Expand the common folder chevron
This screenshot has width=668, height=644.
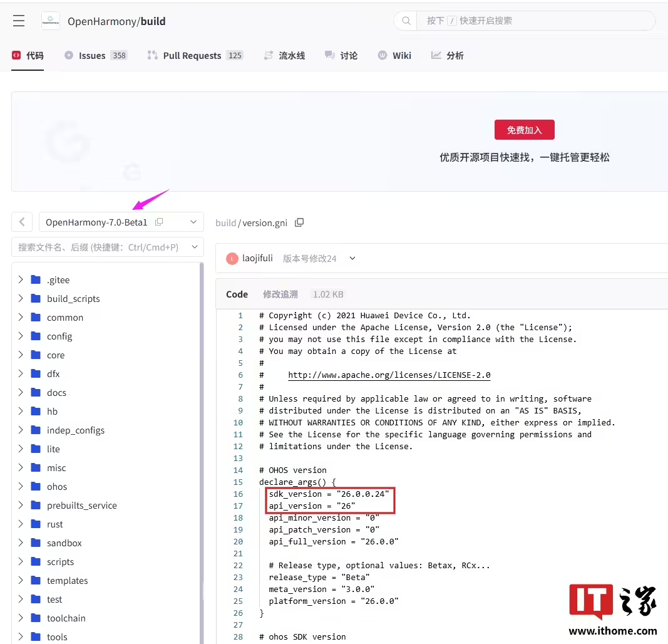pyautogui.click(x=21, y=317)
